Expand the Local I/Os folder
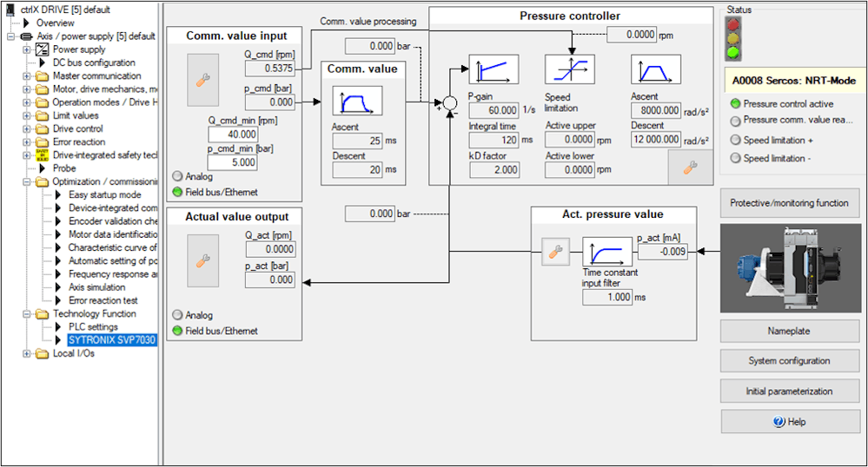This screenshot has height=467, width=868. click(x=27, y=353)
